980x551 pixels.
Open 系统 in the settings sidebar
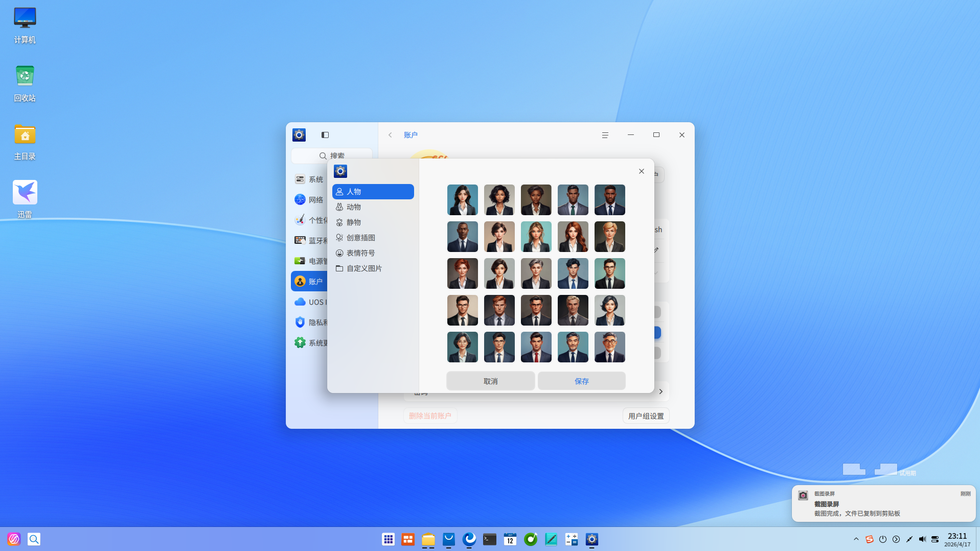pyautogui.click(x=309, y=179)
